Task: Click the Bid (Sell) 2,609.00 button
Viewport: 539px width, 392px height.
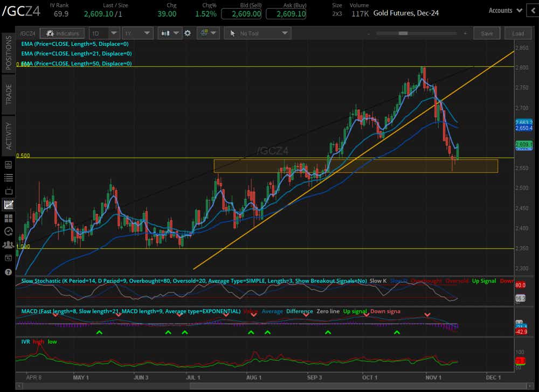Action: (x=241, y=14)
